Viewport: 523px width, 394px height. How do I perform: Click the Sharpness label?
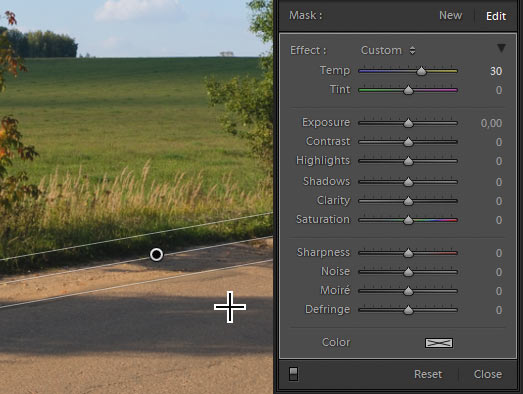[x=323, y=252]
